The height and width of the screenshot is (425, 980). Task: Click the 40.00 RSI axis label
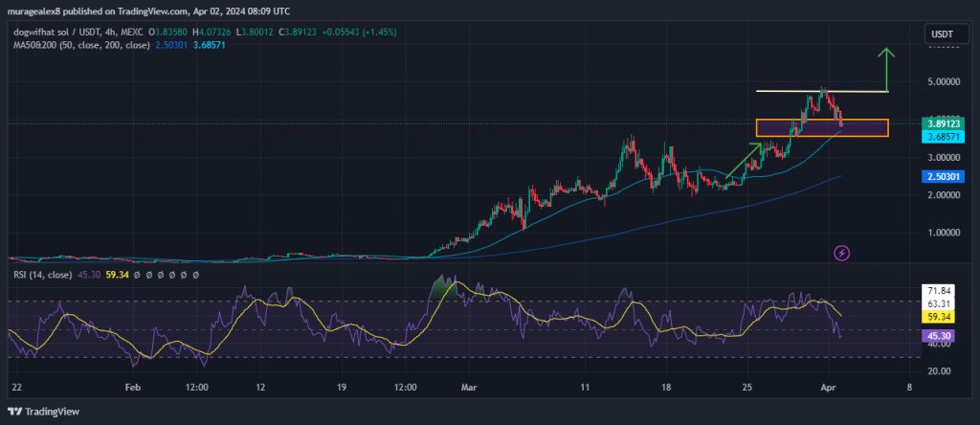pos(939,345)
